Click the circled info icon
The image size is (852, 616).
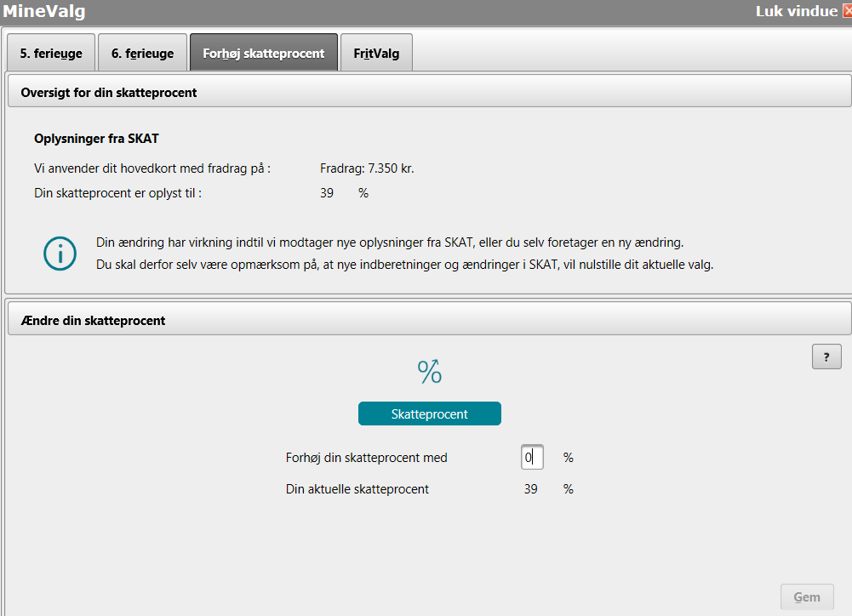pyautogui.click(x=60, y=254)
